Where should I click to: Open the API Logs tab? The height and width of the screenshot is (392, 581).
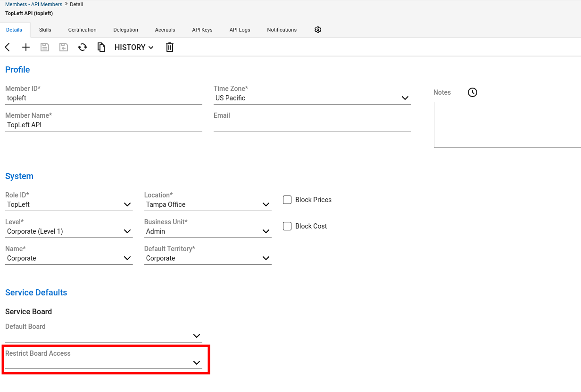coord(240,30)
